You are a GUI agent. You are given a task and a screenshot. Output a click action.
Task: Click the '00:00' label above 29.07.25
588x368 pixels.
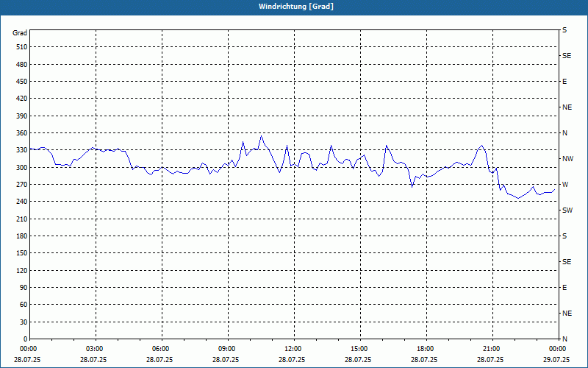558,349
